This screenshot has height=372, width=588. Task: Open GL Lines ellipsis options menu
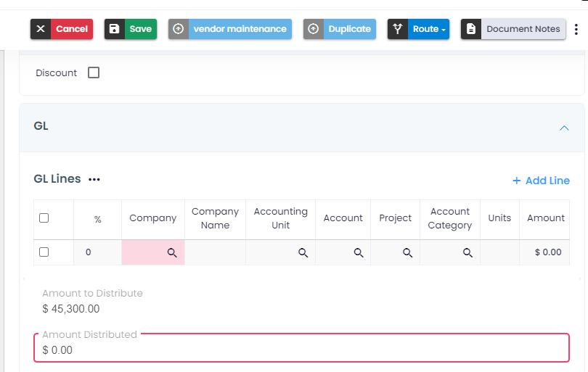[94, 180]
